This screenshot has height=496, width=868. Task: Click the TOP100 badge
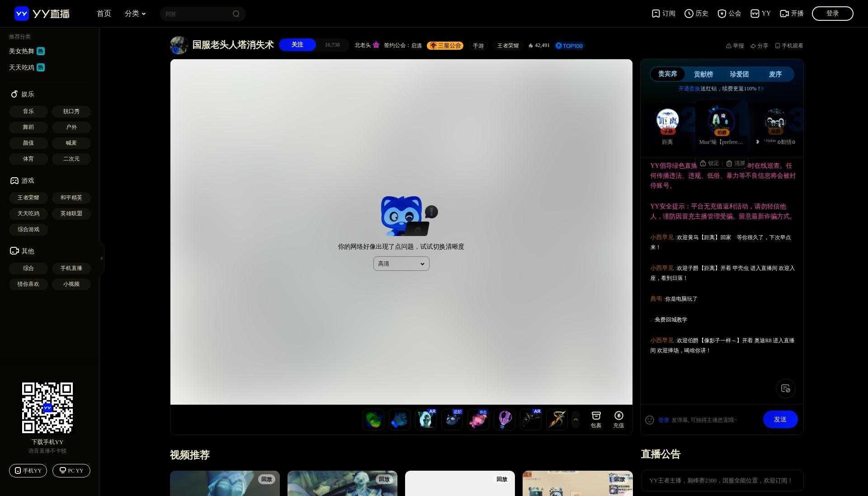(x=570, y=46)
